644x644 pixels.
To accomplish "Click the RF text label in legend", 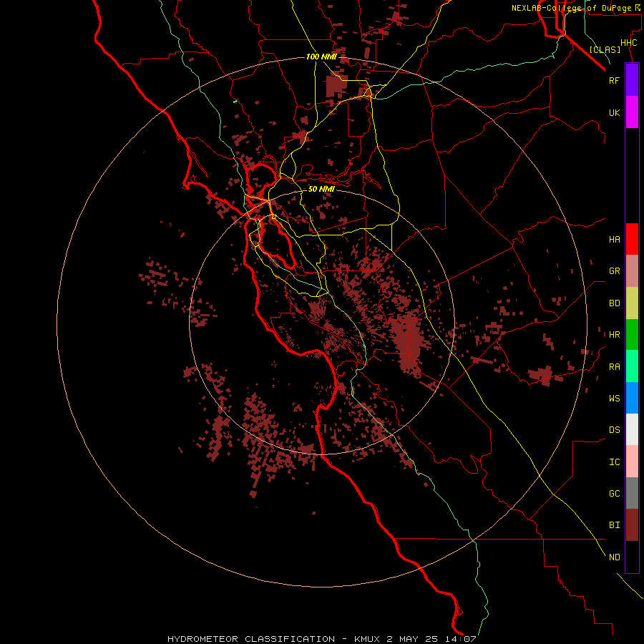I will coord(614,80).
